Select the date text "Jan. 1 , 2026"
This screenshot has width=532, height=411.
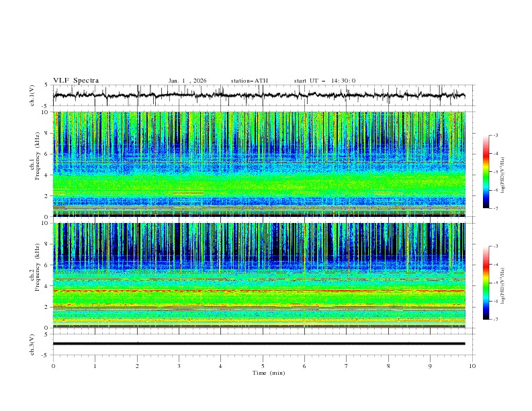pyautogui.click(x=187, y=81)
